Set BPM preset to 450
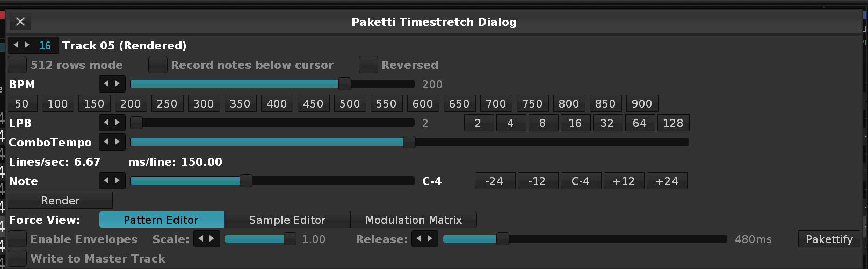 [313, 103]
